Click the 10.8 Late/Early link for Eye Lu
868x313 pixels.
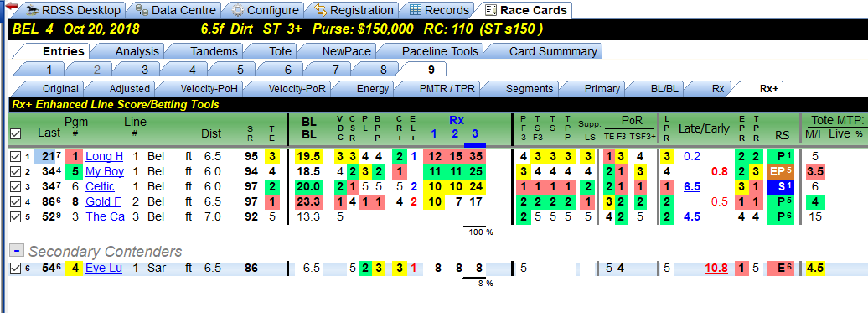pos(716,269)
